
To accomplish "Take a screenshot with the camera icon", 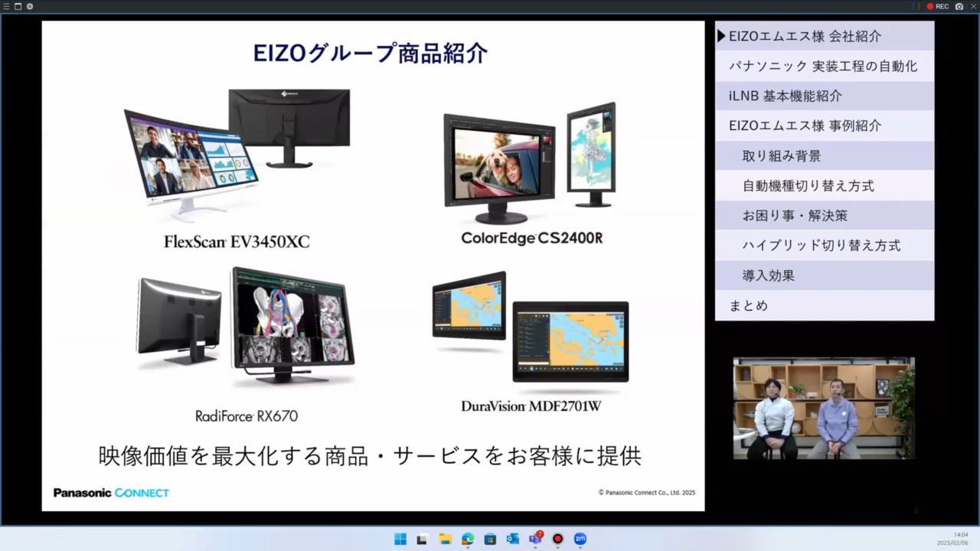I will (959, 6).
